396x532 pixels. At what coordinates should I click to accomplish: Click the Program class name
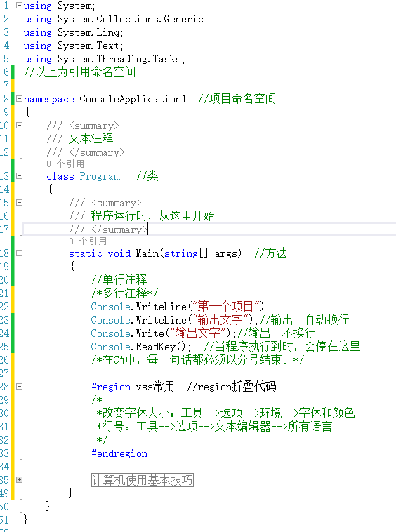click(x=100, y=176)
